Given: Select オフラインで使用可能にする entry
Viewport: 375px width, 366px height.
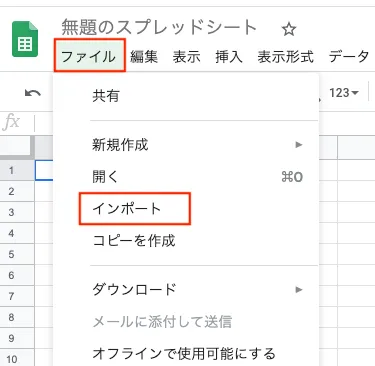Looking at the screenshot, I should (186, 353).
